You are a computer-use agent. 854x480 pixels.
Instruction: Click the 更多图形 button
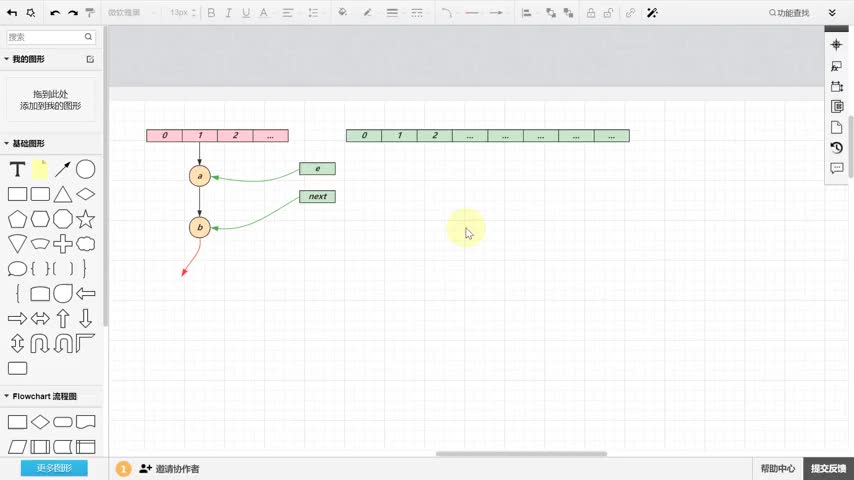coord(54,468)
